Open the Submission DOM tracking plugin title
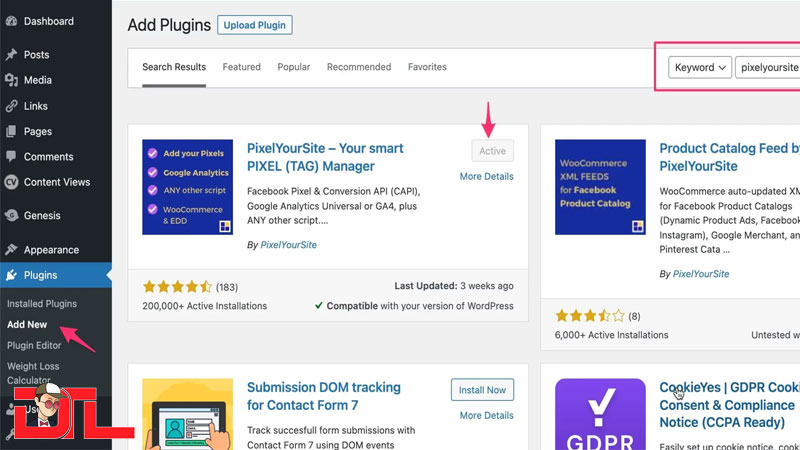Viewport: 800px width, 450px height. 323,396
